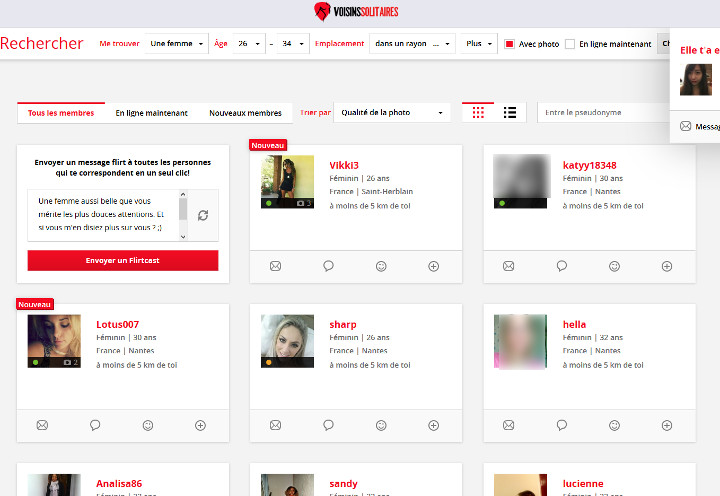720x496 pixels.
Task: Open Lotus007's profile name link
Action: (118, 324)
